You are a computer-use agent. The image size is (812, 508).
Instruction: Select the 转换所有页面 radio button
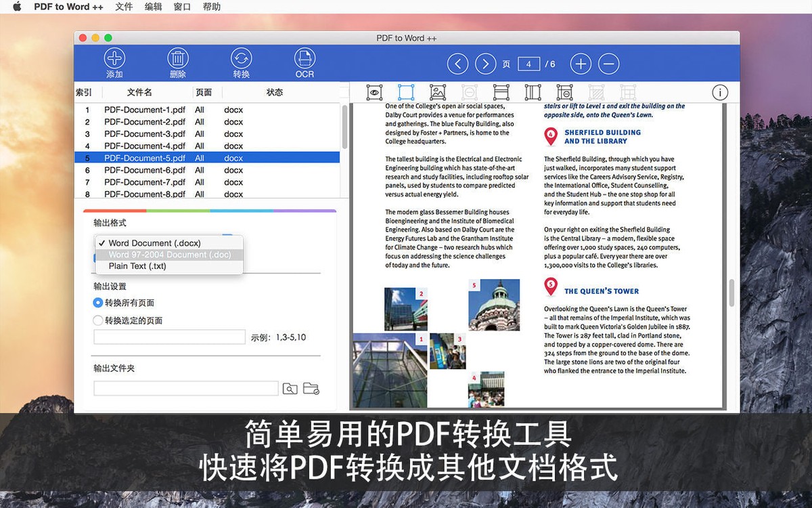[x=98, y=303]
